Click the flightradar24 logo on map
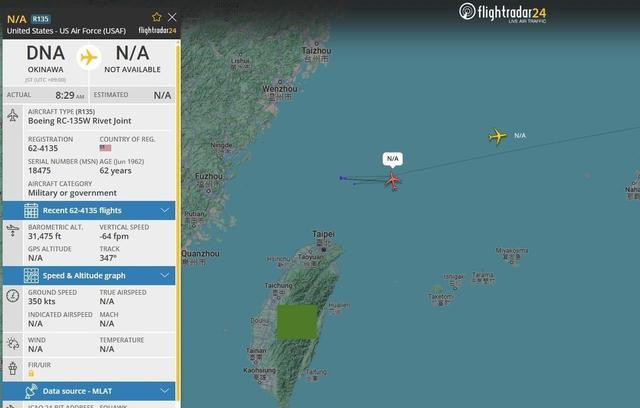The image size is (640, 408). click(502, 13)
